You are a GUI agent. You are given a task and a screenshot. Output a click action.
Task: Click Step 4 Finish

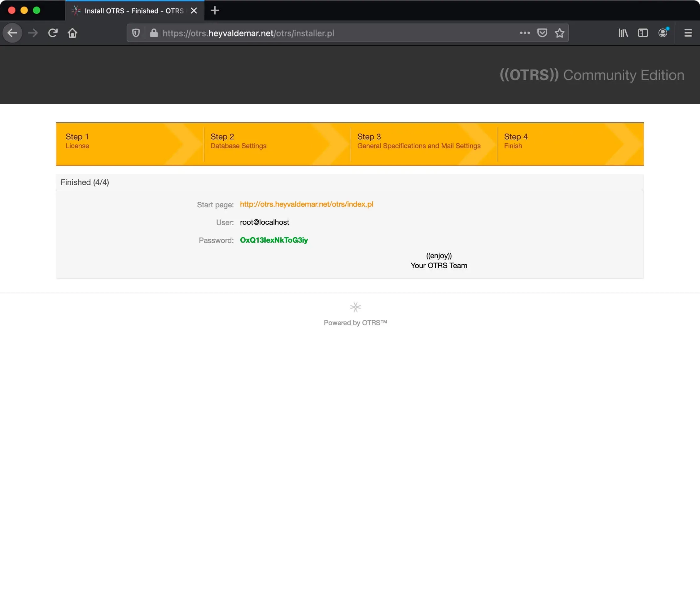point(515,141)
